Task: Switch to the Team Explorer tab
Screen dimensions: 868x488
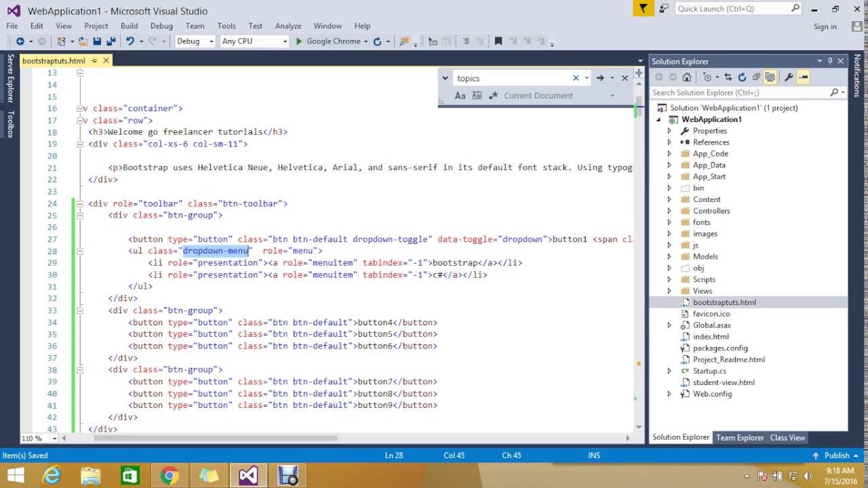Action: [x=740, y=438]
